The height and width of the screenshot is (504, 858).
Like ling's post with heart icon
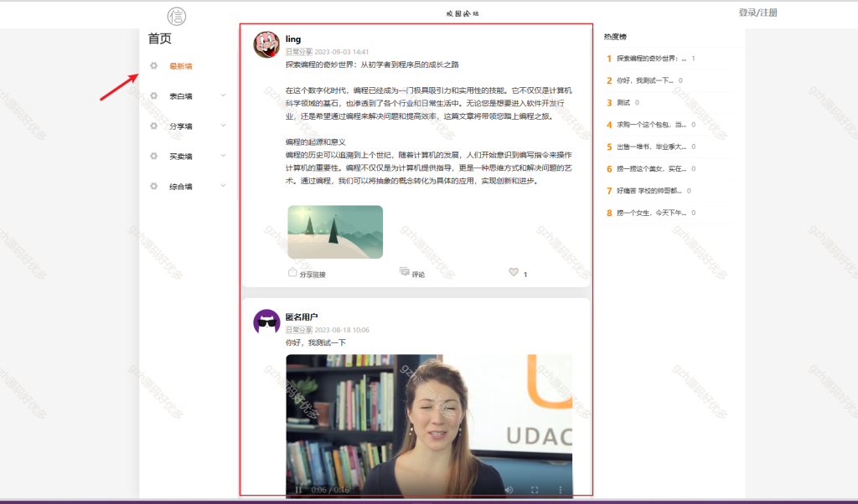click(514, 272)
